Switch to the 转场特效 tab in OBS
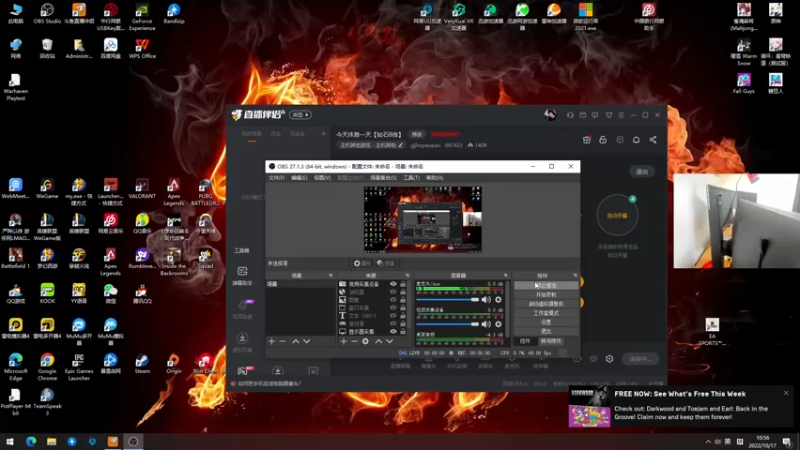This screenshot has height=450, width=800. 551,341
